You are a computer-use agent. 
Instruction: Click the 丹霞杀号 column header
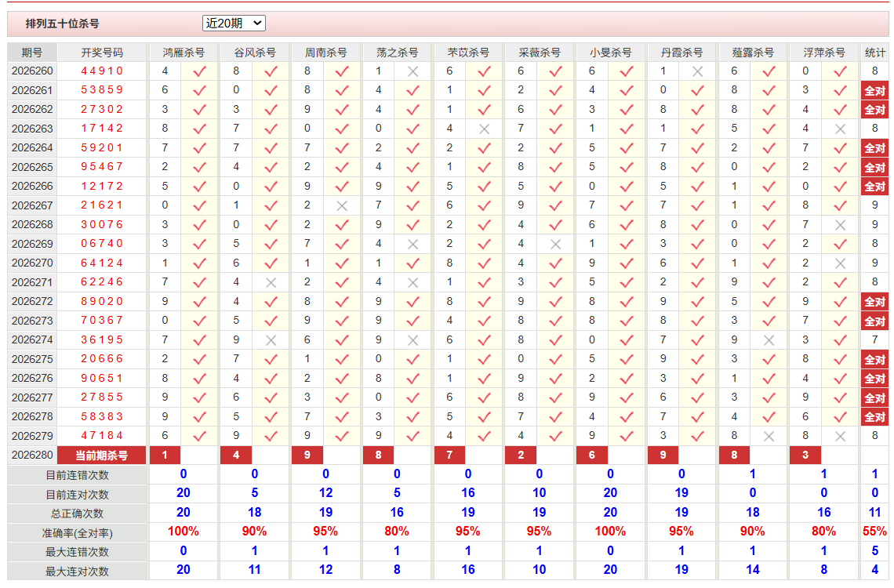682,53
